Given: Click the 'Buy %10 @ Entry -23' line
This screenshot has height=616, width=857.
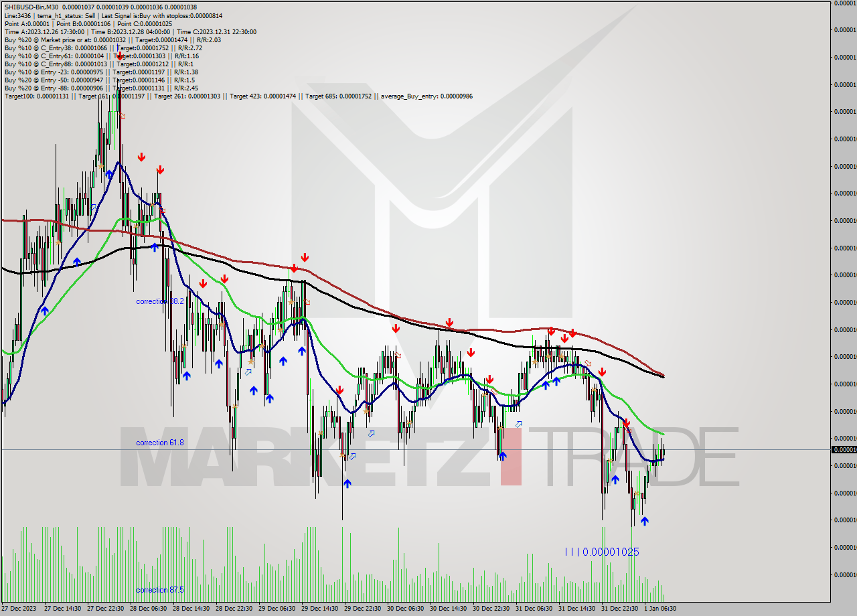Looking at the screenshot, I should tap(101, 72).
